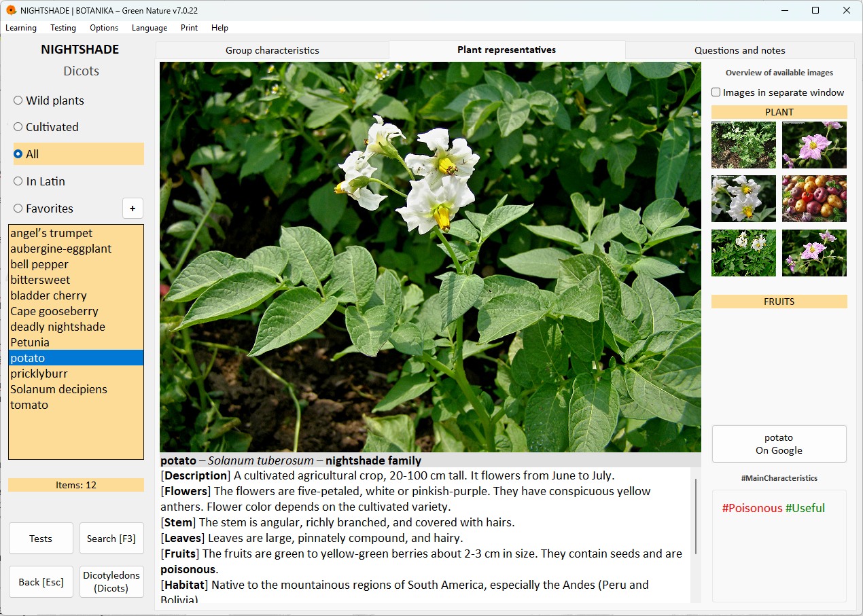The height and width of the screenshot is (616, 863).
Task: Go to Questions and notes tab
Action: [x=740, y=50]
